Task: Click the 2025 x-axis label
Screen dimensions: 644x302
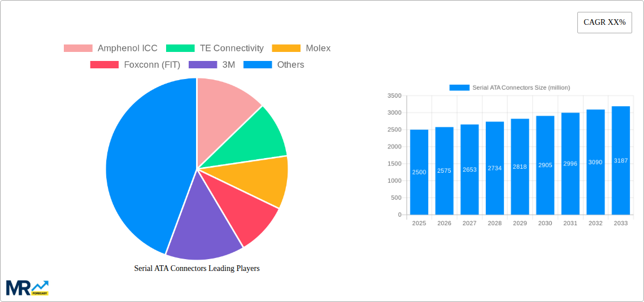Action: (419, 223)
